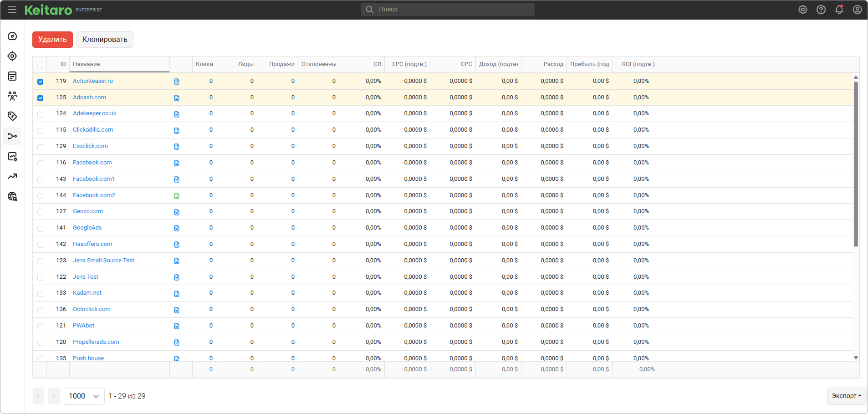Check the Hasoffers.com row checkbox
The image size is (868, 414).
coord(40,245)
